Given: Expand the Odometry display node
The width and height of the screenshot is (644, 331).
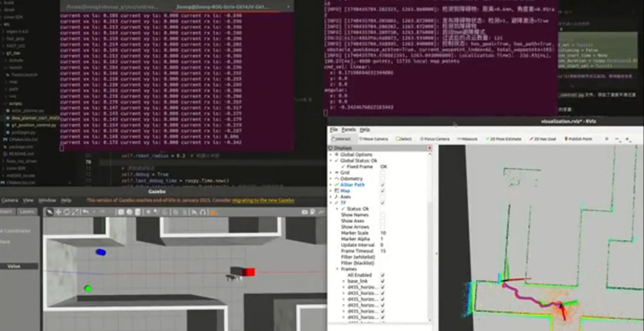Looking at the screenshot, I should (x=331, y=178).
